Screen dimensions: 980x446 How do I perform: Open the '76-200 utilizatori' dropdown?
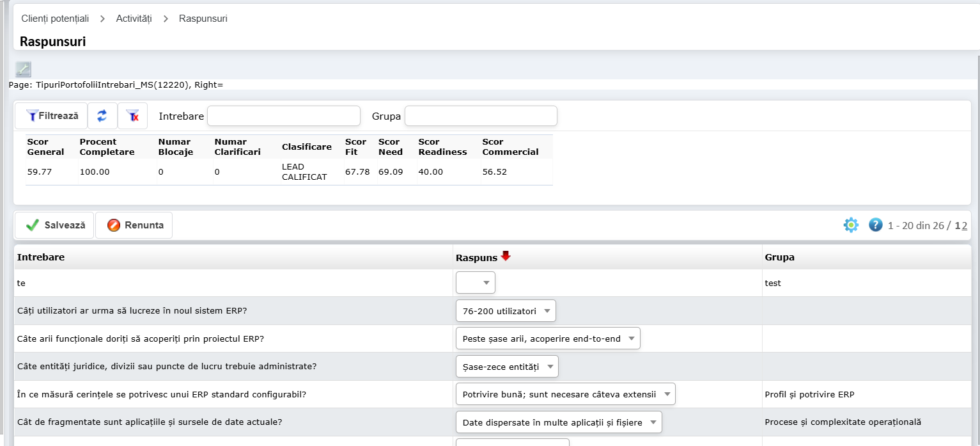(x=506, y=310)
